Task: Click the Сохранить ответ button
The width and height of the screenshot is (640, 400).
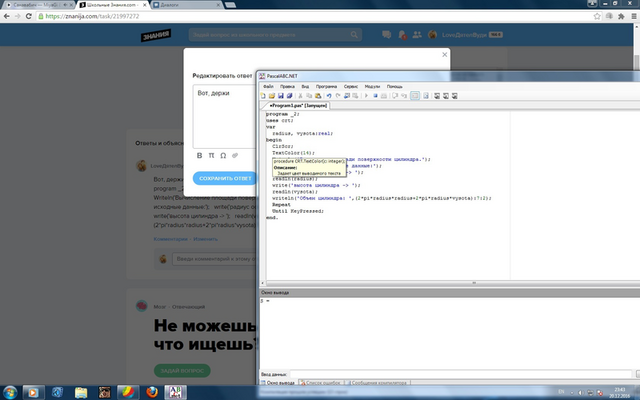Action: tap(225, 178)
